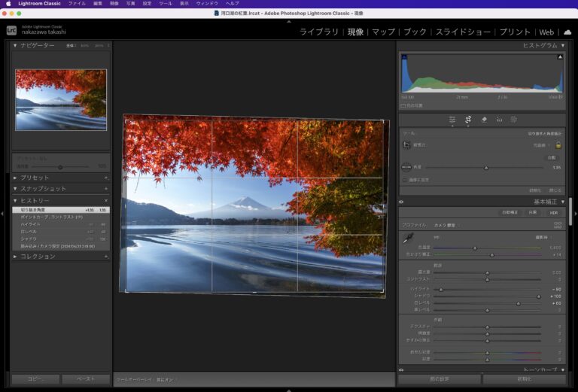Switch to the ライブラリ module

point(319,32)
